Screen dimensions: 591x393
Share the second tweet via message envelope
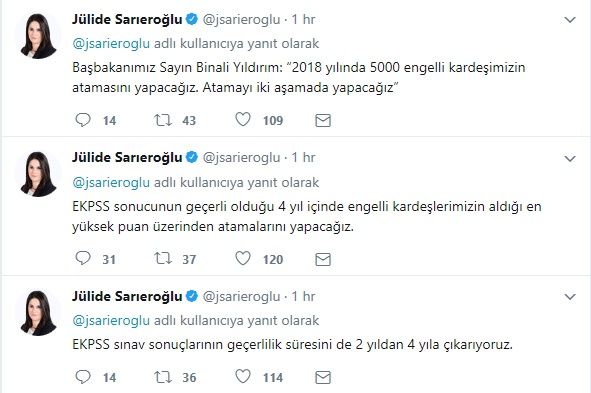(323, 259)
